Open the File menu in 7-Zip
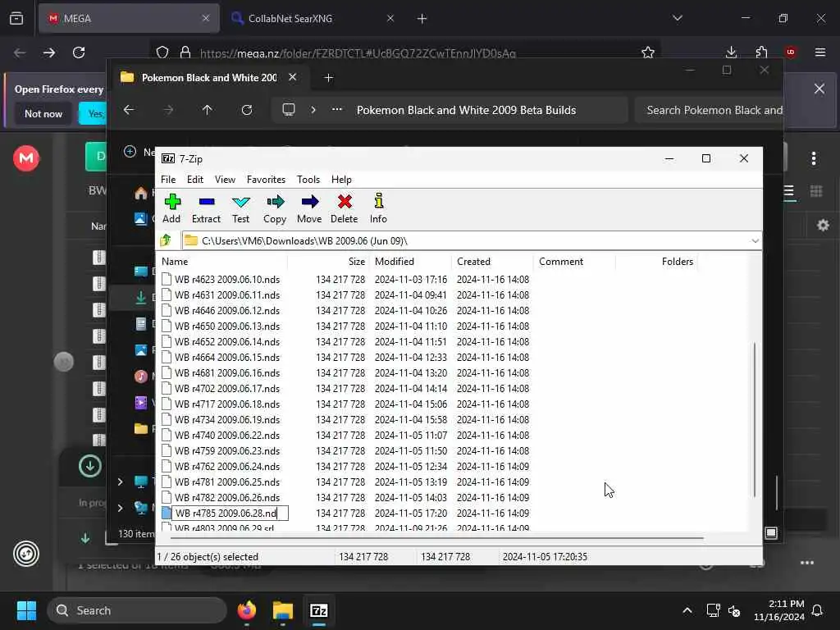Screen dimensions: 840x630 pos(168,180)
